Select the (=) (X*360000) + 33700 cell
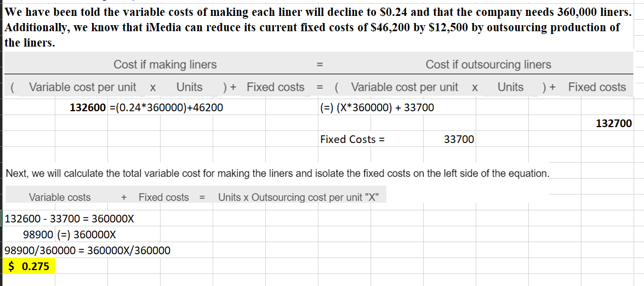This screenshot has width=644, height=286. tap(377, 108)
